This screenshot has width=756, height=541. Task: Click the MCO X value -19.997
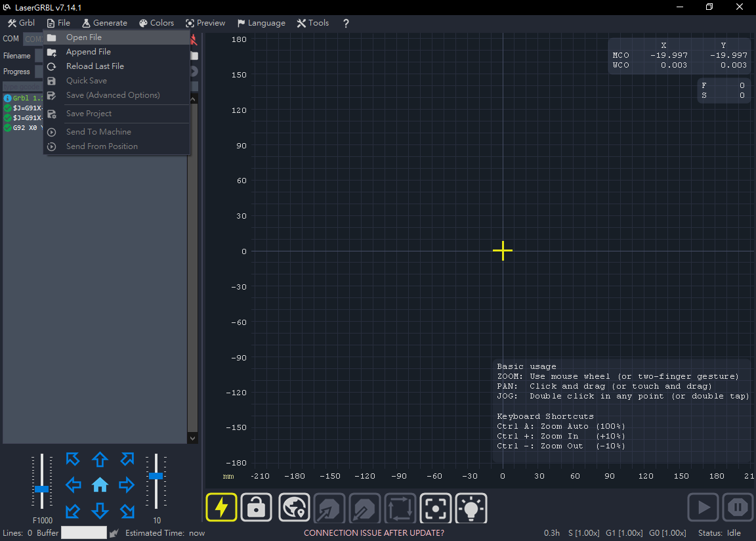(x=669, y=55)
